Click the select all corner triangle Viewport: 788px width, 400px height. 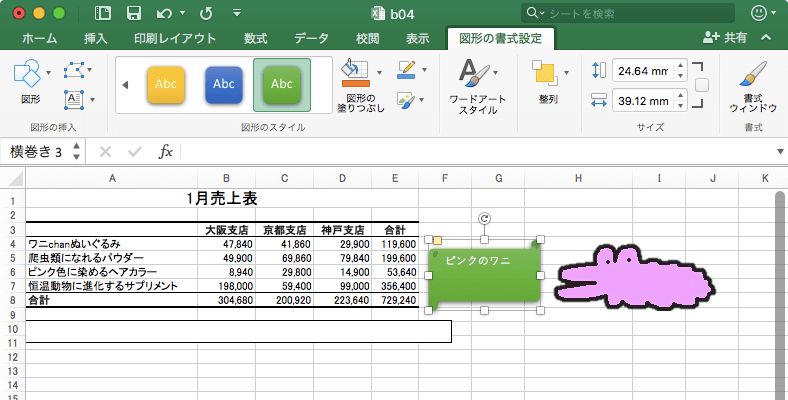(x=15, y=179)
